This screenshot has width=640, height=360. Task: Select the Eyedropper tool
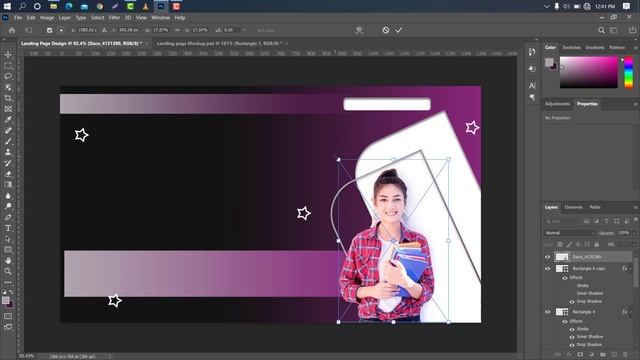[8, 120]
